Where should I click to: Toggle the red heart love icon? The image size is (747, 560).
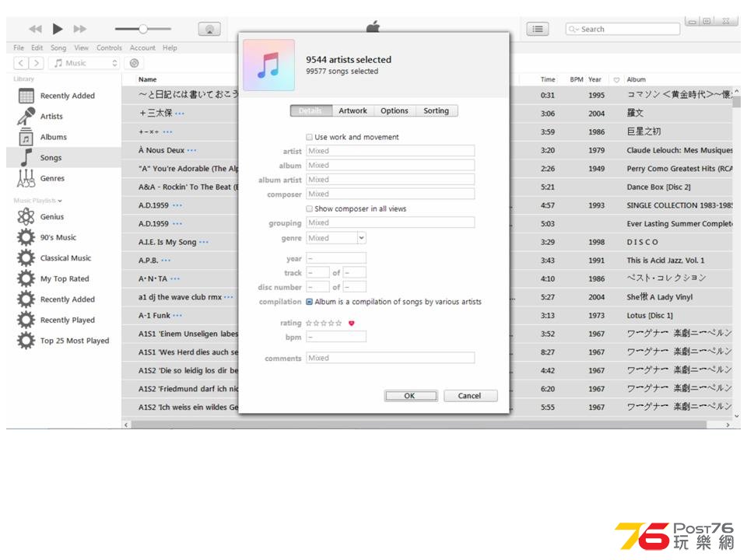tap(352, 324)
